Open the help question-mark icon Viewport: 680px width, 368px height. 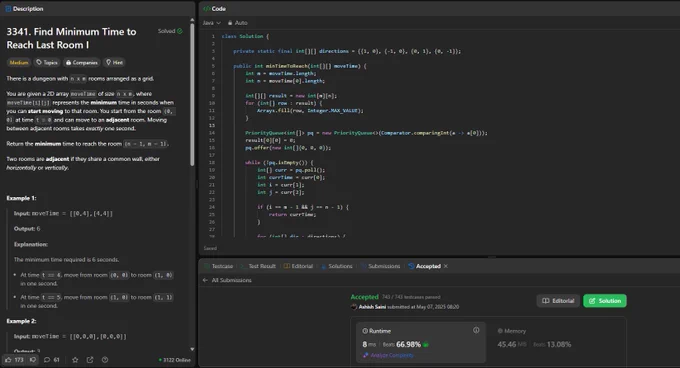pos(105,360)
